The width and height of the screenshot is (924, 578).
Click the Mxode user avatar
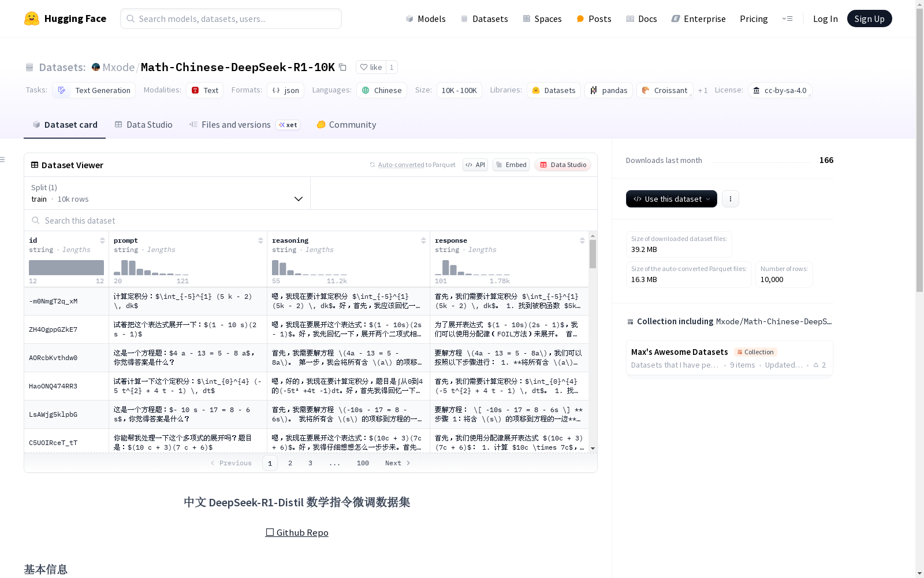(96, 67)
